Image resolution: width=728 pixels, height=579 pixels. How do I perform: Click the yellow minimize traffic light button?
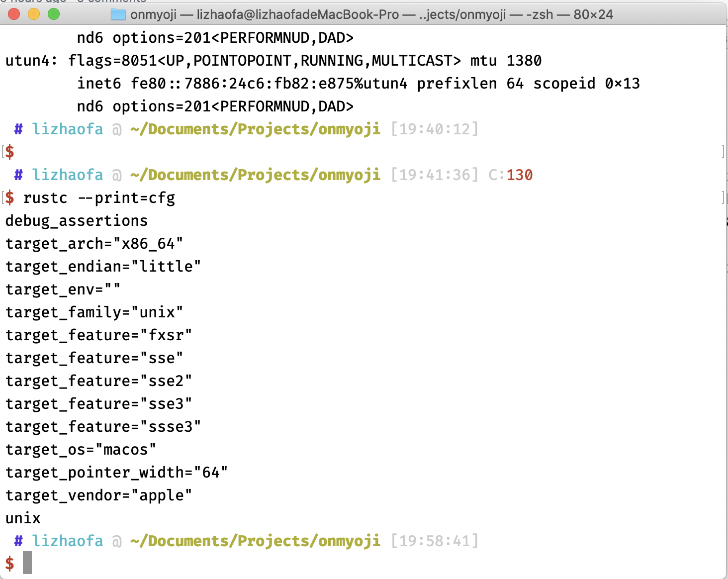pos(33,14)
